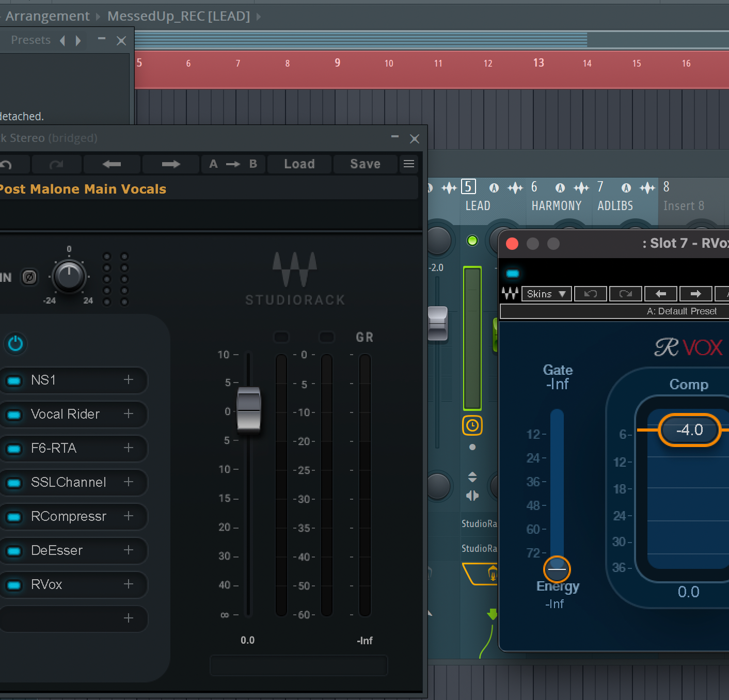Bypass the NS1 plugin slot
729x700 pixels.
tap(14, 380)
